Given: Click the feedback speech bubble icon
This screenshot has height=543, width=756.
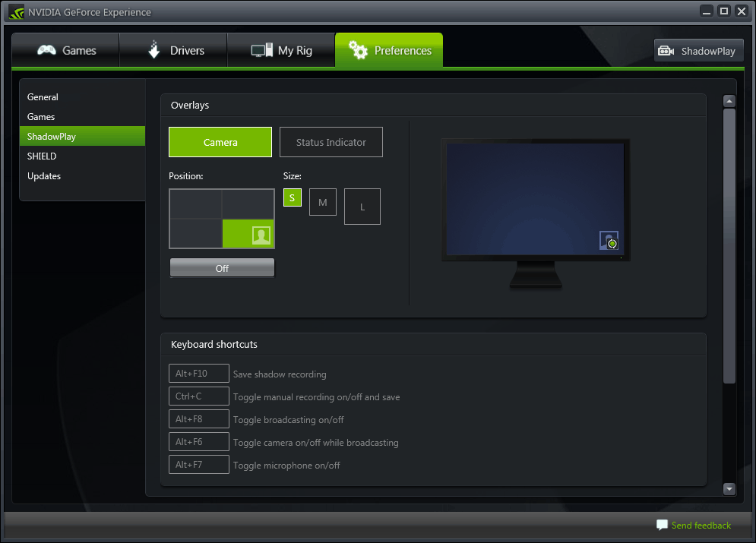Looking at the screenshot, I should click(x=662, y=525).
